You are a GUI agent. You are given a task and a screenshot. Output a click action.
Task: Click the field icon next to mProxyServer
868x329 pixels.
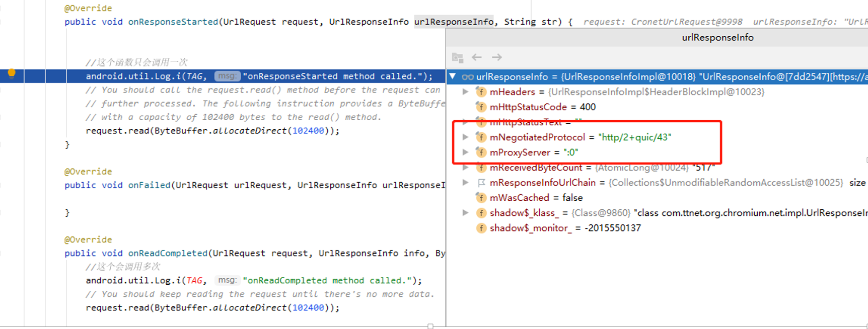coord(481,152)
